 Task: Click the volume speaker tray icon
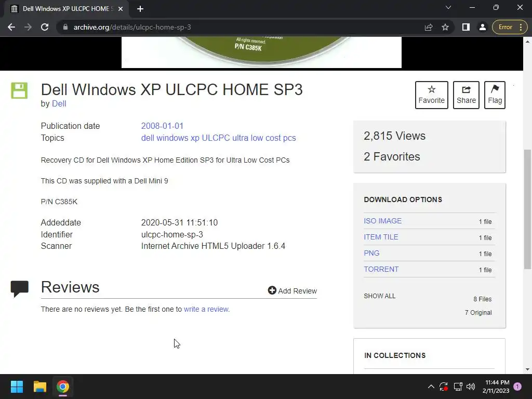pos(471,387)
